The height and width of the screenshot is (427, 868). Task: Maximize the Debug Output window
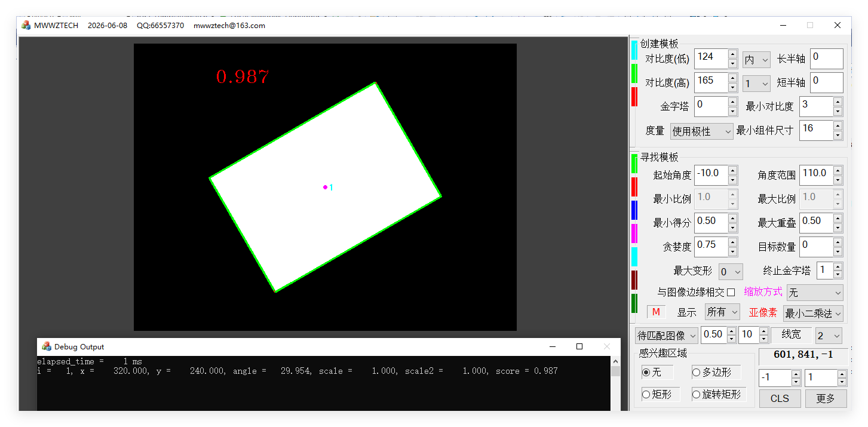[x=579, y=346]
